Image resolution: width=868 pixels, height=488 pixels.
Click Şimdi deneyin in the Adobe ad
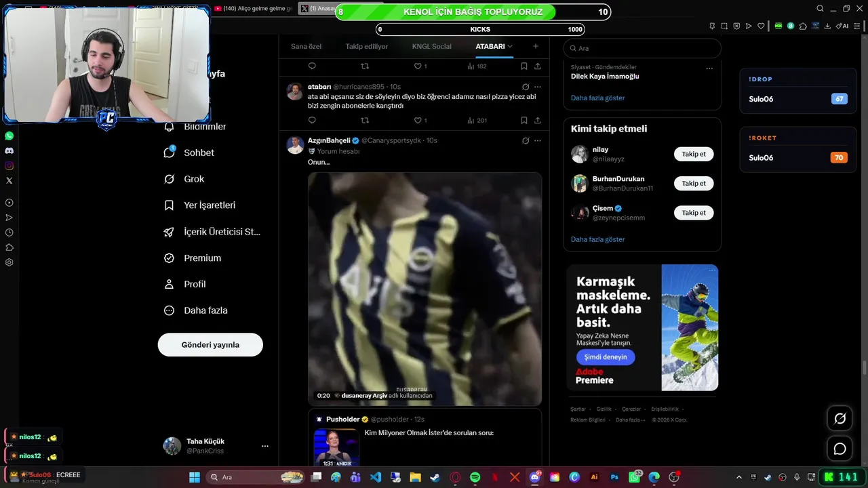(606, 357)
